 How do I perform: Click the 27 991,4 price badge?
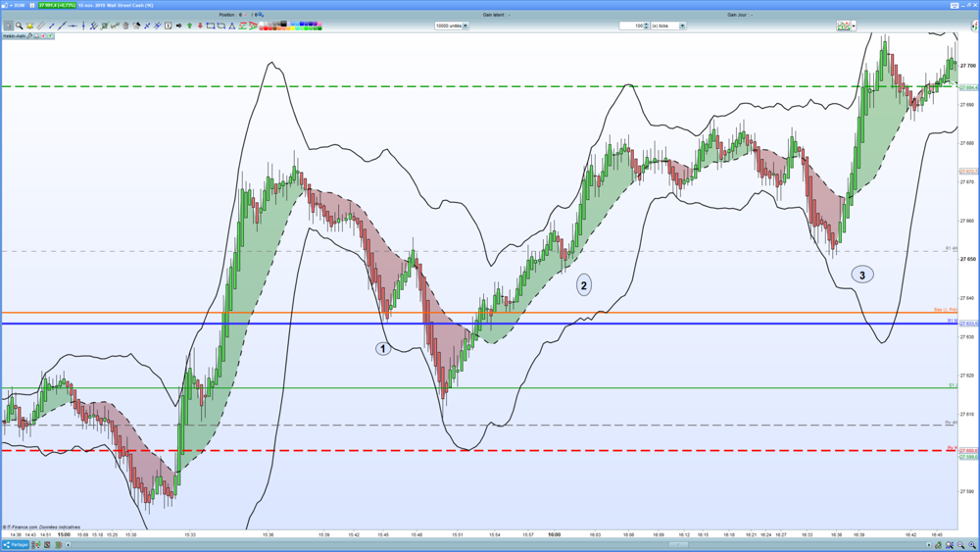tap(57, 5)
